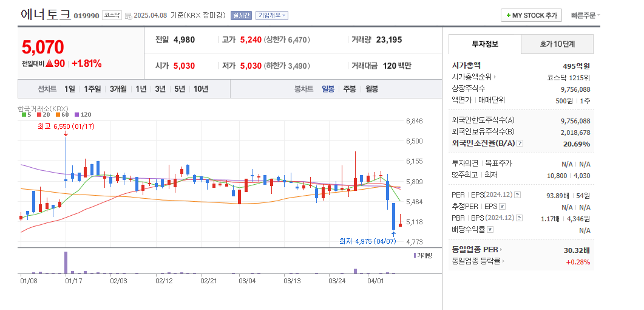Click the stock name 에너토크
Viewport: 644px width, 310px height.
click(x=45, y=15)
